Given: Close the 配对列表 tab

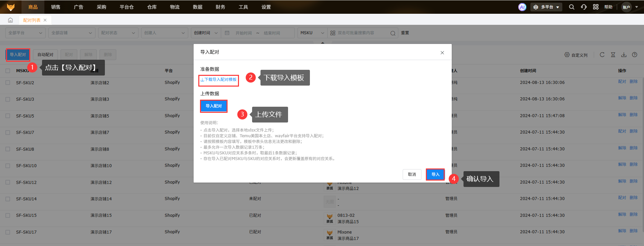Looking at the screenshot, I should [45, 20].
